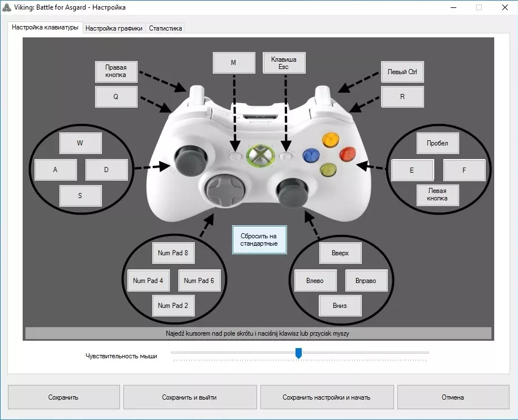Click the Правая кнопка key binding button

[x=116, y=71]
